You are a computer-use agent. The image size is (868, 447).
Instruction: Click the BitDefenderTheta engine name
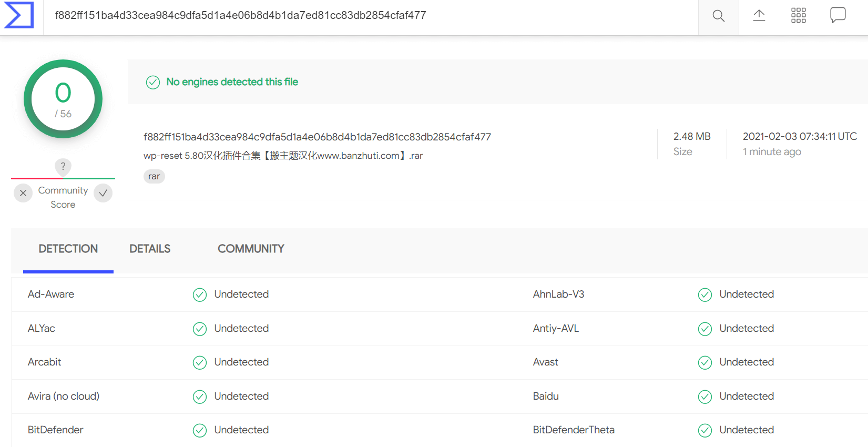[x=574, y=430]
